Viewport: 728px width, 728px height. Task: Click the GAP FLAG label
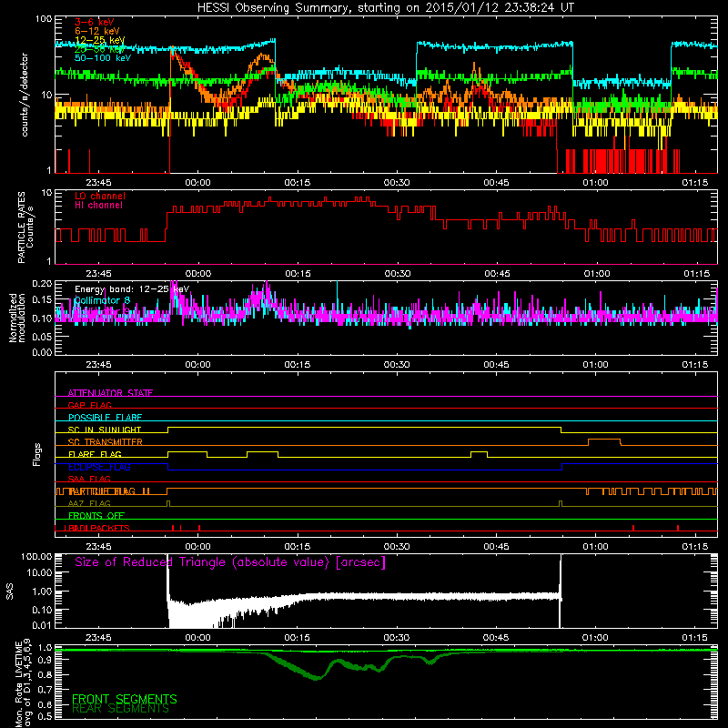89,405
